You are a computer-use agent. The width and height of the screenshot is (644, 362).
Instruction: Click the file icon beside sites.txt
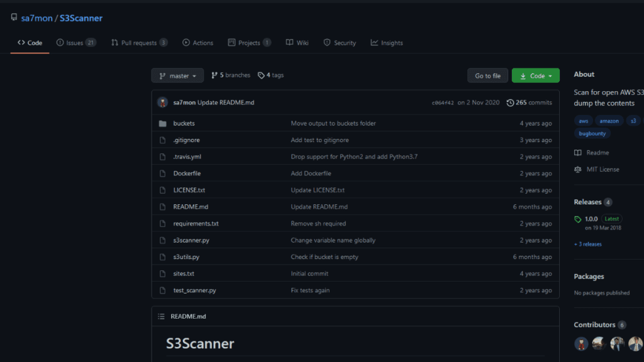pyautogui.click(x=163, y=274)
